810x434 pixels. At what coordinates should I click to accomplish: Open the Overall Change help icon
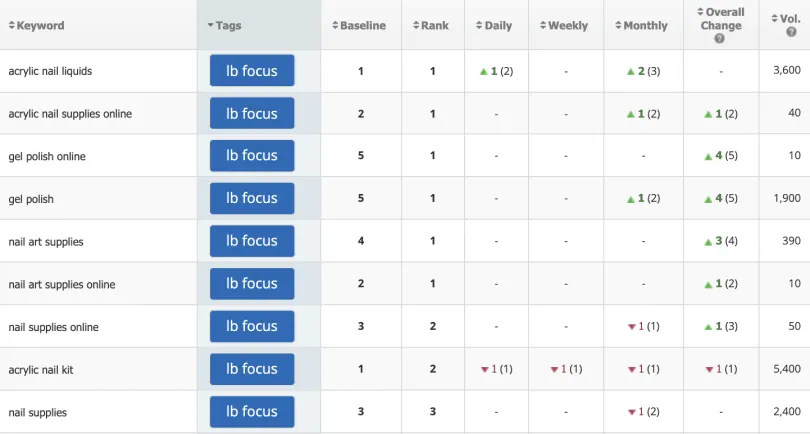coord(719,39)
